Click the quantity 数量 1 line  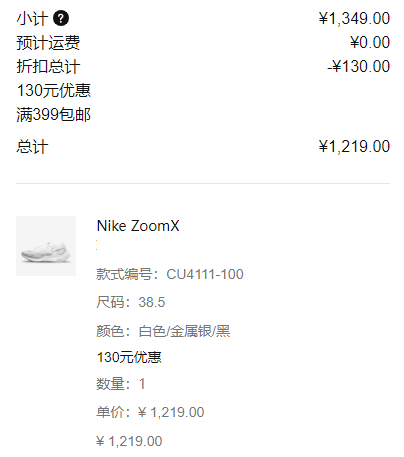pos(121,384)
